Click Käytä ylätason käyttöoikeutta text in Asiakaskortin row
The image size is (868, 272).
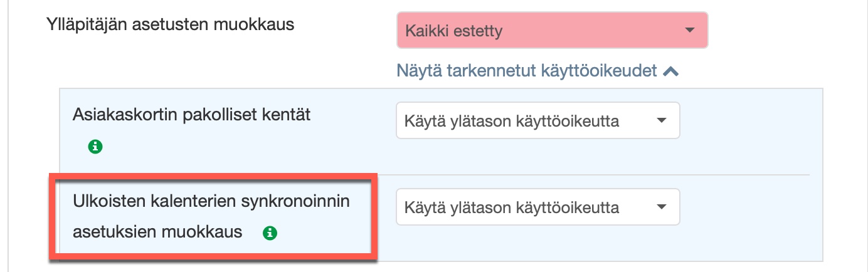pos(512,120)
